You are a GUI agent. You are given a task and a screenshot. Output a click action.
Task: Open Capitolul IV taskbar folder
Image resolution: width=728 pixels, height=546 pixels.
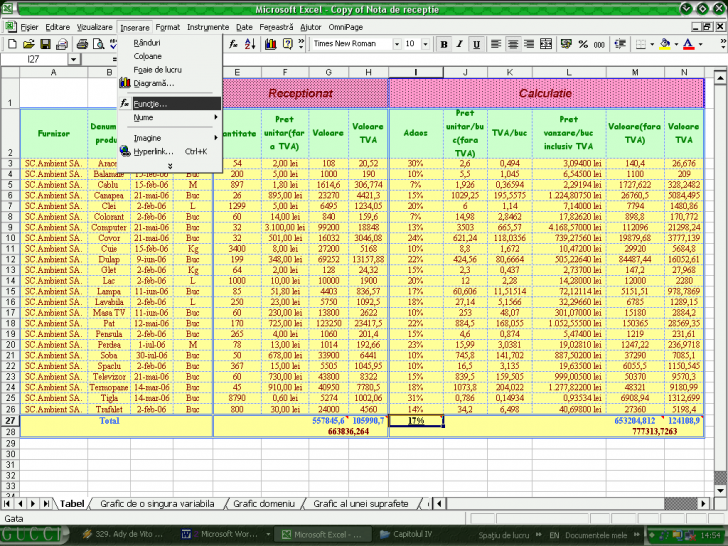(406, 534)
